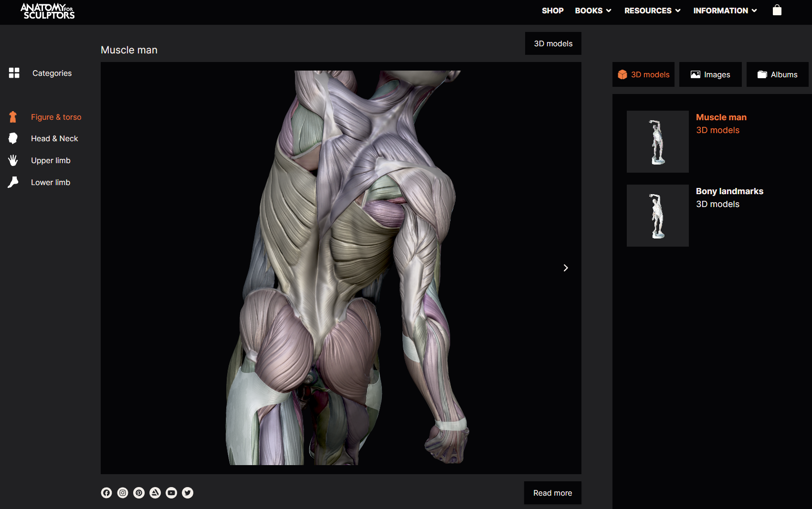The height and width of the screenshot is (509, 812).
Task: Open the Bony landmarks model thumbnail
Action: 657,216
